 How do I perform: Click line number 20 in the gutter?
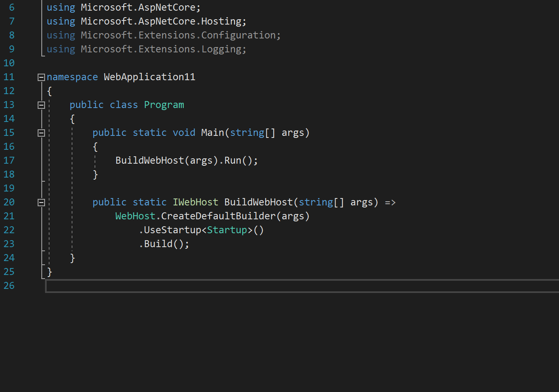[9, 202]
